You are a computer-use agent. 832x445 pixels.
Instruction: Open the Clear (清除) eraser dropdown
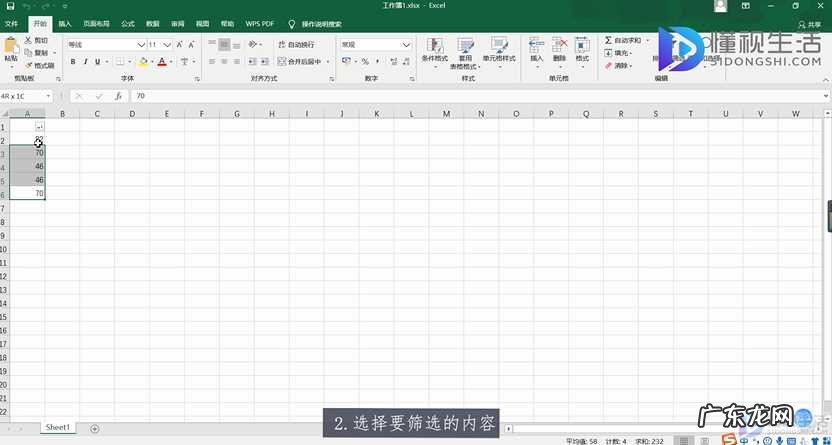[618, 66]
